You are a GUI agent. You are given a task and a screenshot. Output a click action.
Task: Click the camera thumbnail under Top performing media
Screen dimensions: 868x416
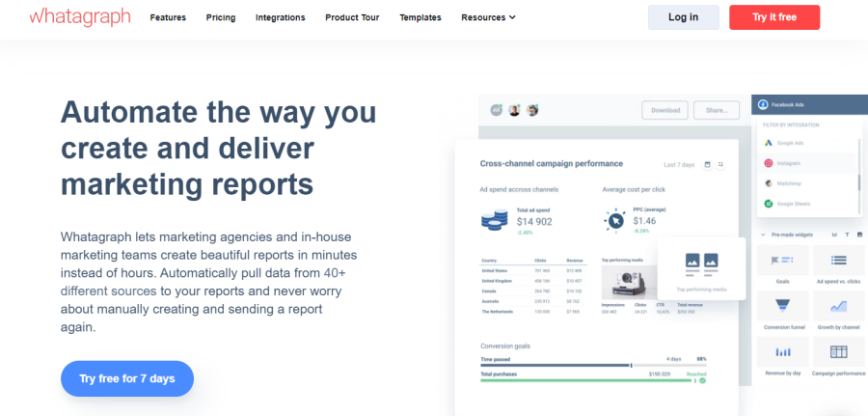(630, 283)
